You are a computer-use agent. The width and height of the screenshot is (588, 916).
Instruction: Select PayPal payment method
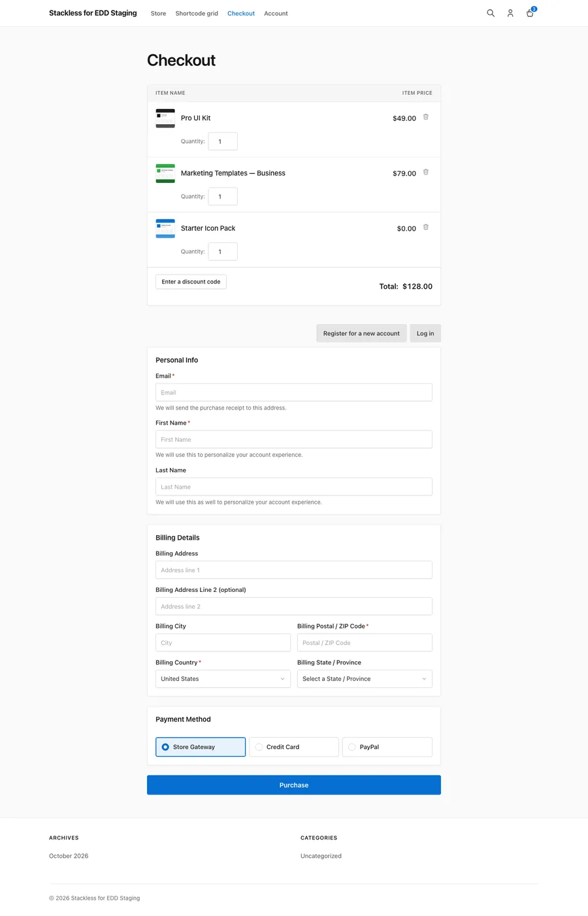387,747
